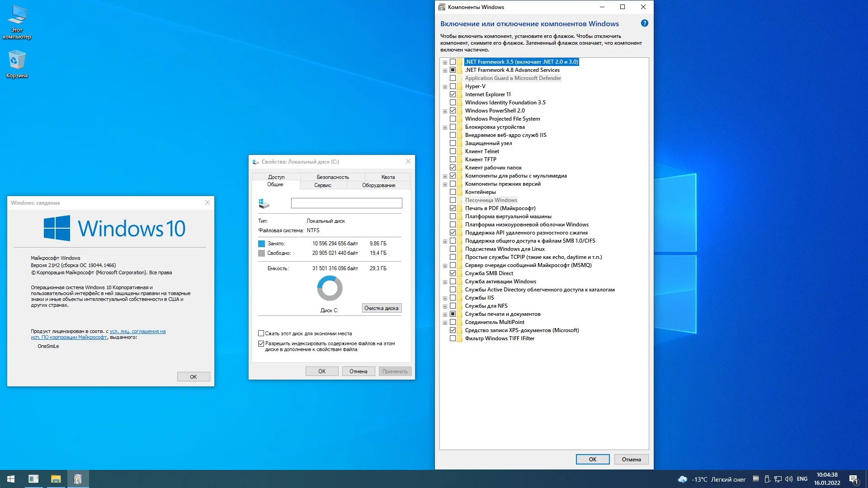Click the disk label text field
Image resolution: width=868 pixels, height=488 pixels.
pyautogui.click(x=346, y=203)
